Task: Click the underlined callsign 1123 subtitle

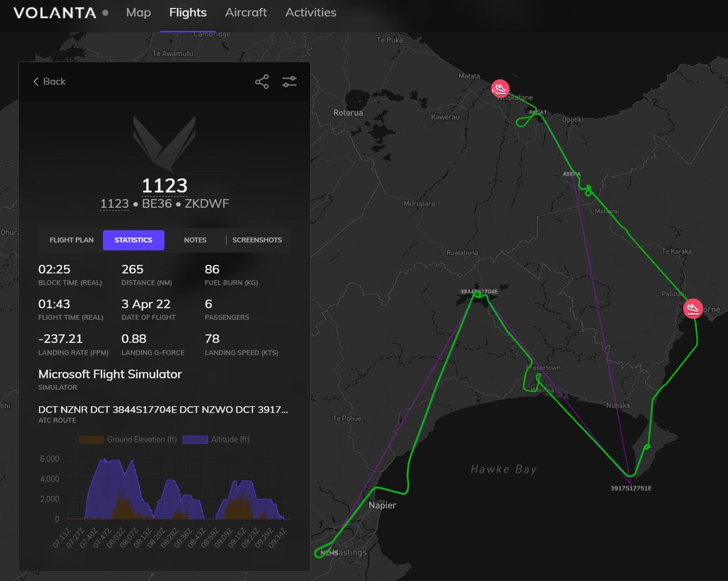Action: coord(114,204)
